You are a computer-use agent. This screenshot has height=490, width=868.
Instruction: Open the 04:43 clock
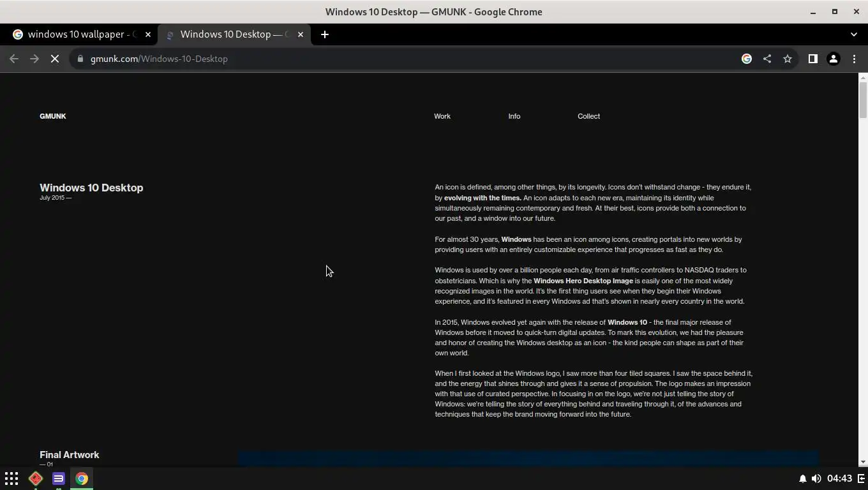click(x=840, y=479)
